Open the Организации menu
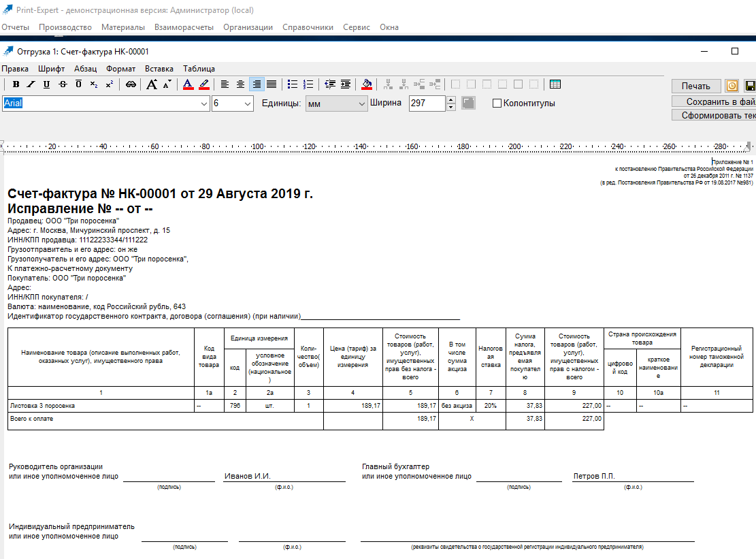The image size is (756, 559). pos(248,27)
